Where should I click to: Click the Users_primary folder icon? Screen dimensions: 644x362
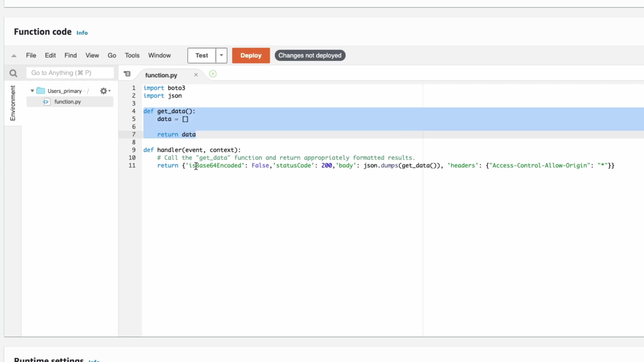[x=41, y=91]
